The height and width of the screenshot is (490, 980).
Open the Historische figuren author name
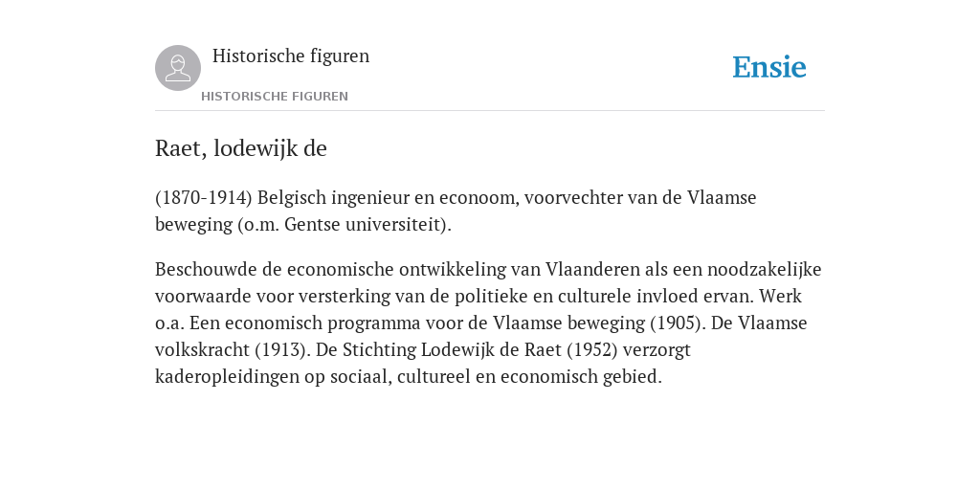pyautogui.click(x=291, y=56)
